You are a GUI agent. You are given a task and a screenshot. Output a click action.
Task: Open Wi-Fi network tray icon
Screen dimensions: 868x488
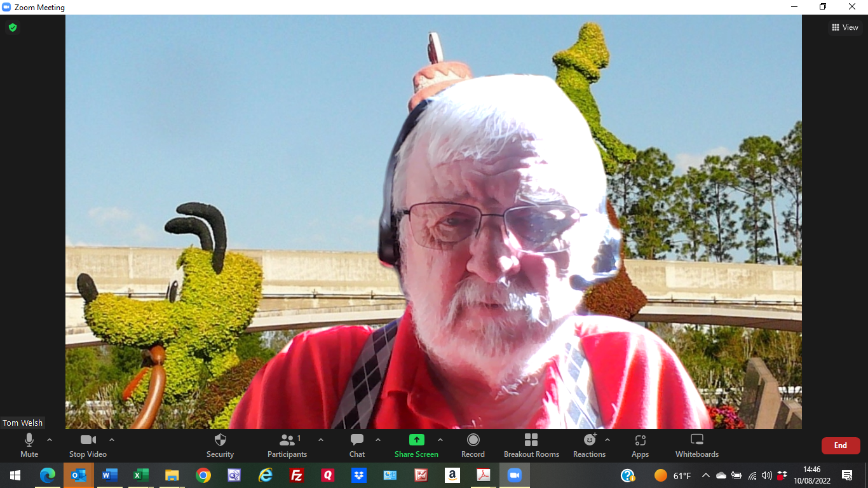tap(752, 475)
